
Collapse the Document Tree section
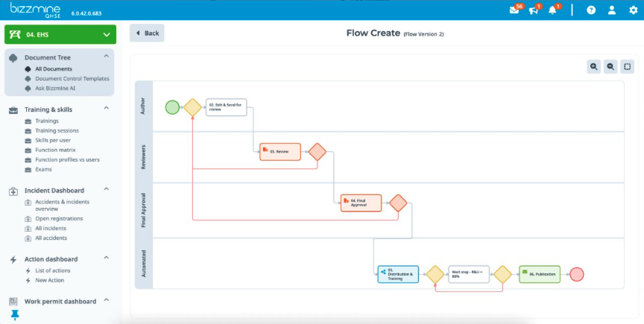(106, 57)
